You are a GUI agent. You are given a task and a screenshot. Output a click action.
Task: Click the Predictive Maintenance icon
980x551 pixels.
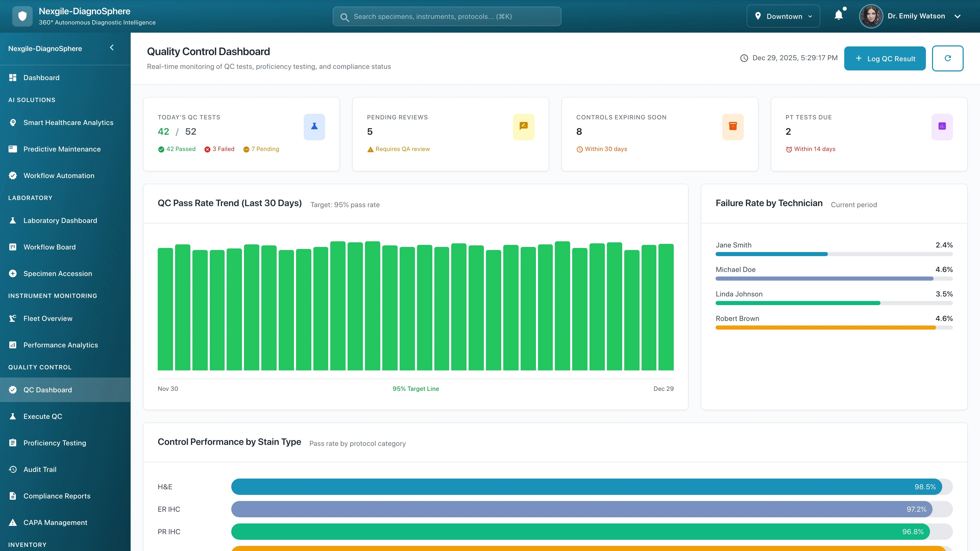tap(13, 149)
